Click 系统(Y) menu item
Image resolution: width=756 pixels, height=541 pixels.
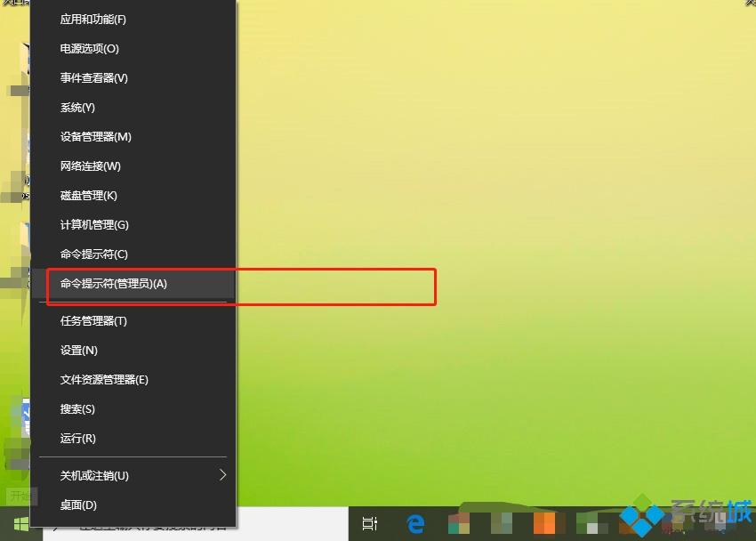click(x=77, y=108)
